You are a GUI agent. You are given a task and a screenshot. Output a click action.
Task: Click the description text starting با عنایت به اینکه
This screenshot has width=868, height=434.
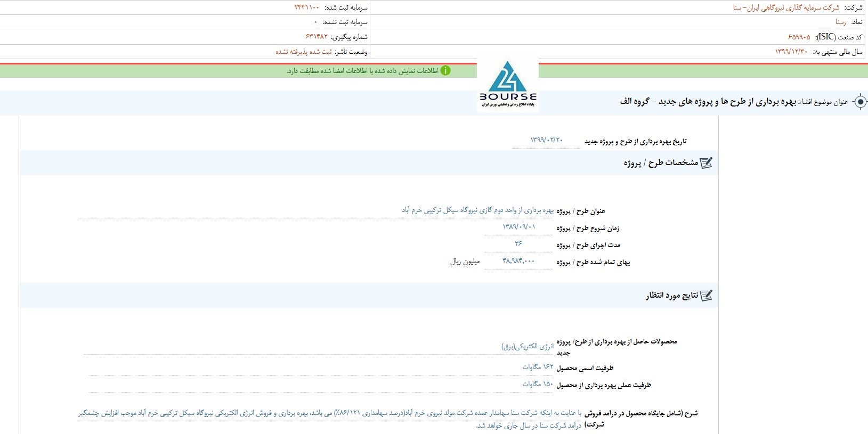(x=329, y=419)
